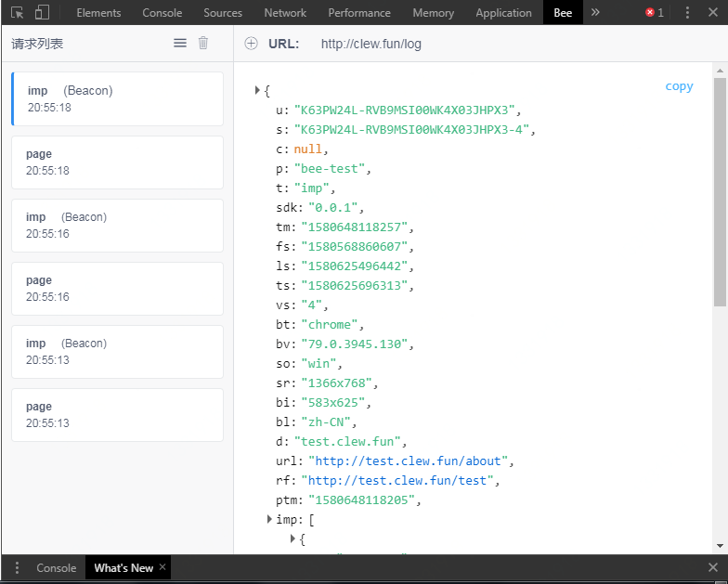Click the vertical scrollbar thumb
The width and height of the screenshot is (728, 584).
(x=720, y=191)
